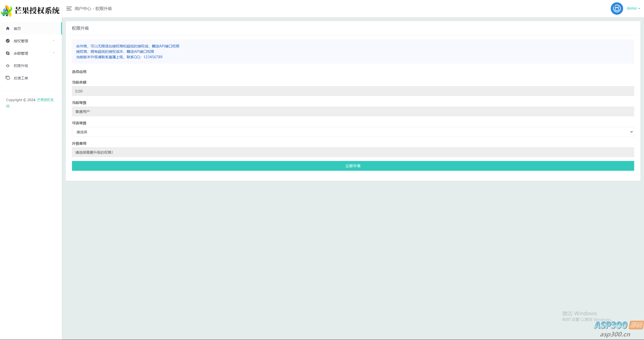
Task: Select the 权限升级 sidebar entry
Action: [x=21, y=66]
